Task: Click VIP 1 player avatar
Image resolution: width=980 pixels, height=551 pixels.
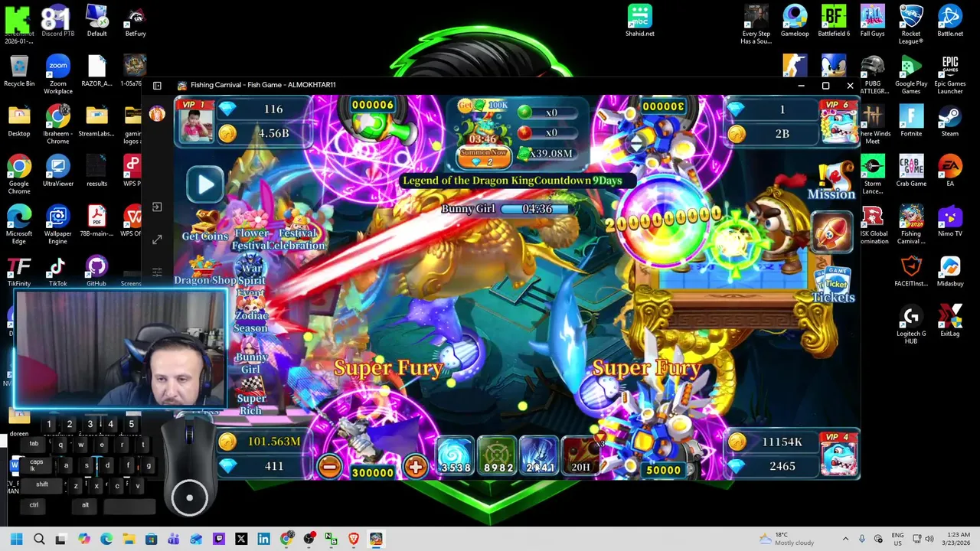Action: 195,121
